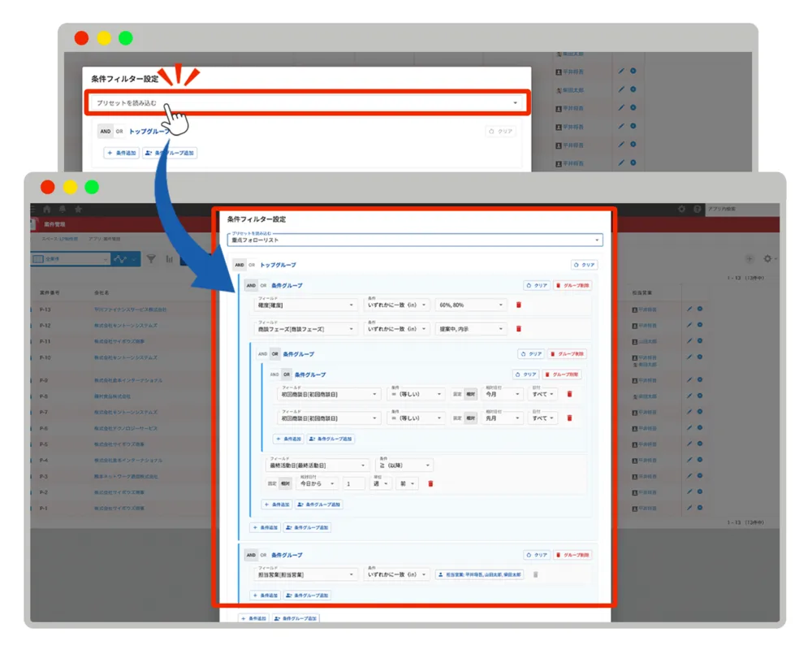Click グループ削除 for the first 条件グループ

(572, 286)
